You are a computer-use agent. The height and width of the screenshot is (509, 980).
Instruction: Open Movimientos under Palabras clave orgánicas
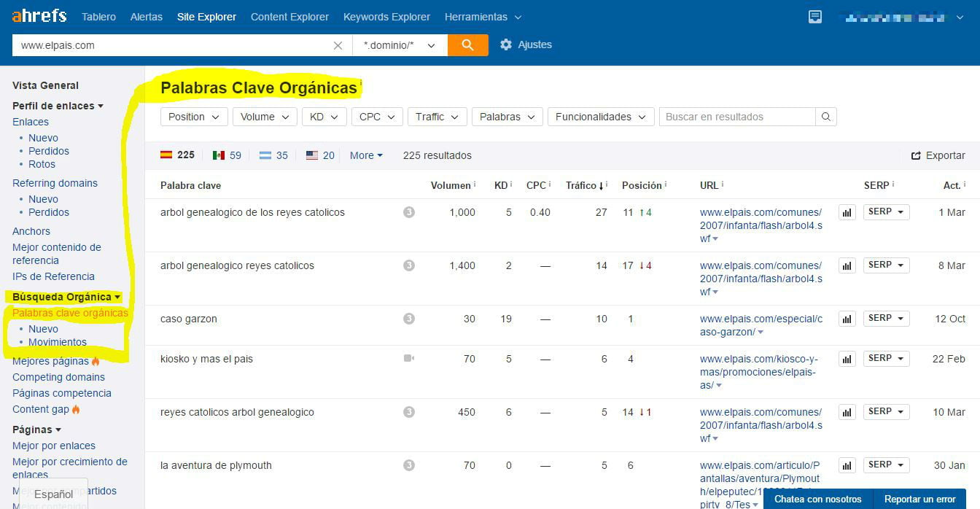tap(58, 342)
